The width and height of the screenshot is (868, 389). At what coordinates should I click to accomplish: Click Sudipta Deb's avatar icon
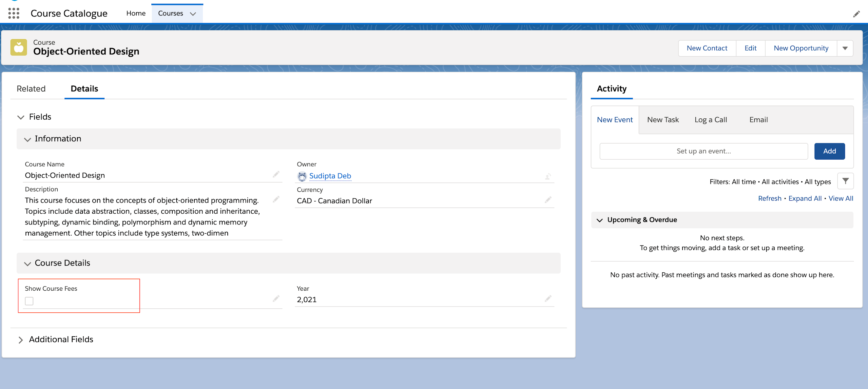[301, 176]
